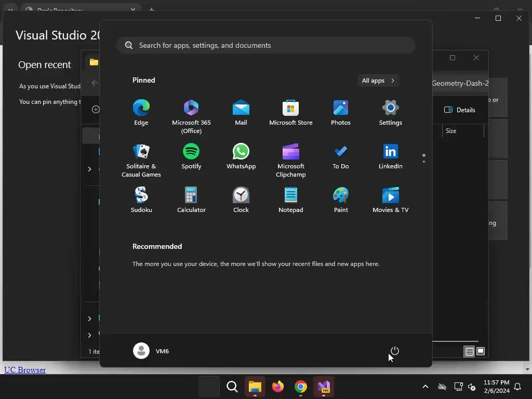Open Settings from the Start menu

391,113
